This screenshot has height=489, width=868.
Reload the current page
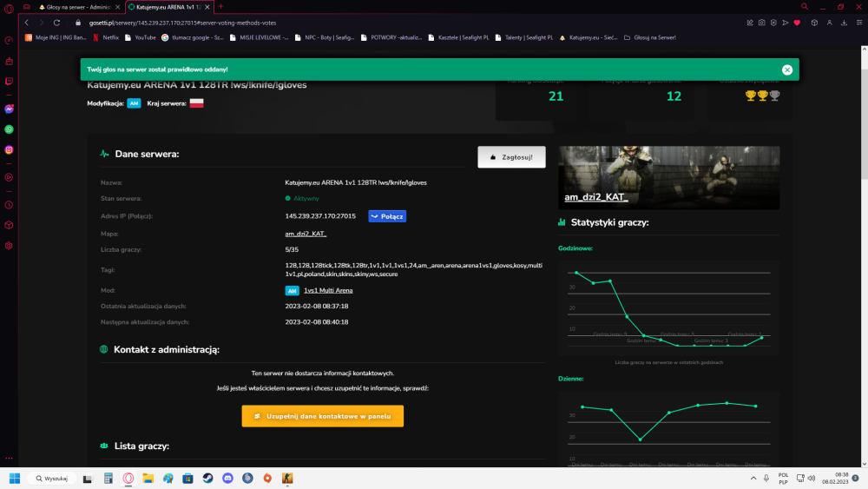coord(56,23)
